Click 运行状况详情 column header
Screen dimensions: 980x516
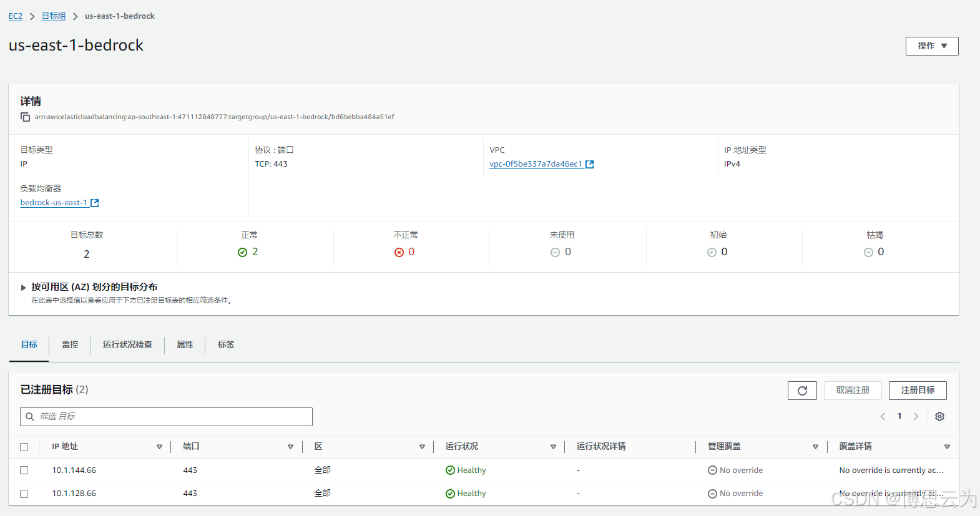[x=601, y=447]
